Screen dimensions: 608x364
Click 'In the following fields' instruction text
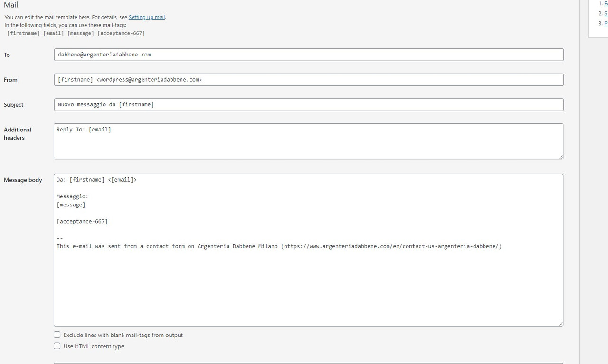coord(66,25)
